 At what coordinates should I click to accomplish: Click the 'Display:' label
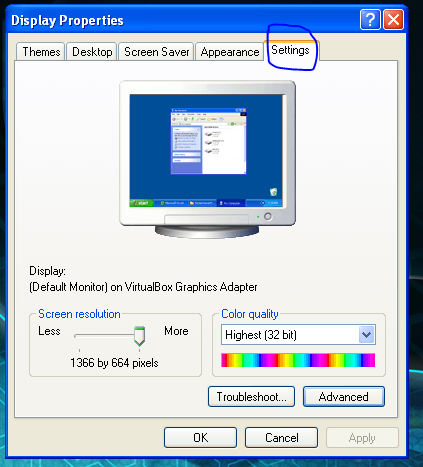coord(47,271)
